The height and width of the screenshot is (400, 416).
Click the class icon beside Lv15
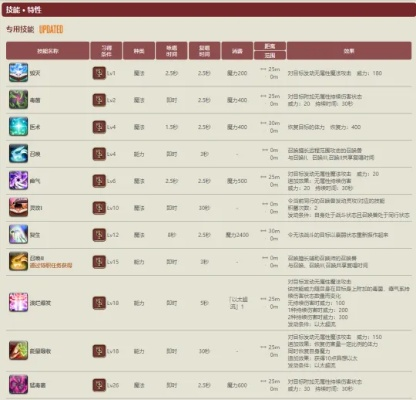point(99,262)
